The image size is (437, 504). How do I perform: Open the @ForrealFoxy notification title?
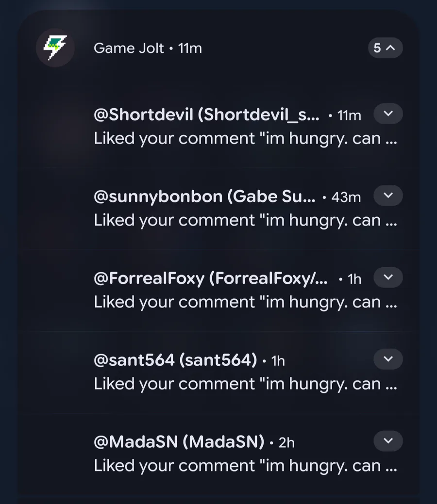coord(210,278)
